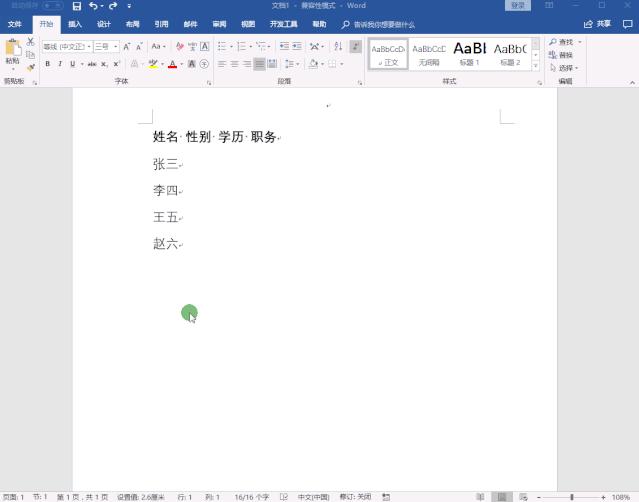Click the Bullets list icon
The height and width of the screenshot is (502, 639).
(x=222, y=46)
